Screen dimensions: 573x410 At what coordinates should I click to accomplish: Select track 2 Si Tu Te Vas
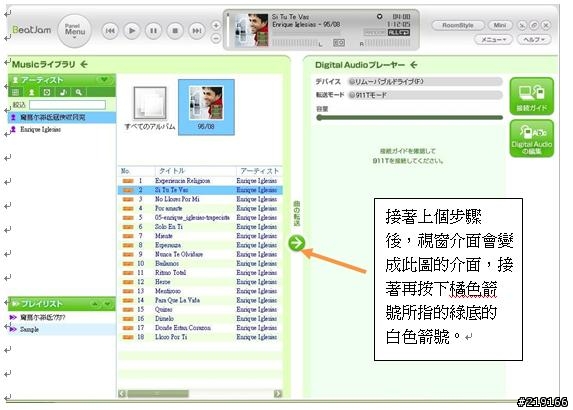coord(200,190)
